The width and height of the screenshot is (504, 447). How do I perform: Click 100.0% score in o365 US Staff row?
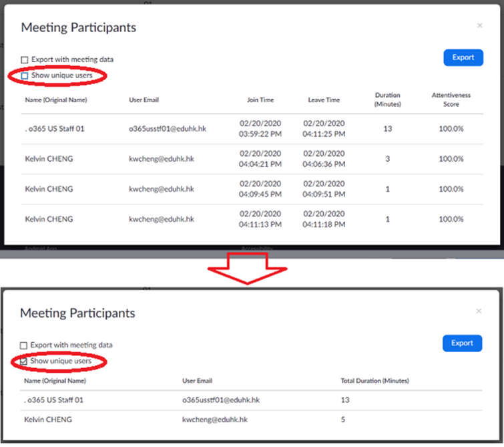click(x=451, y=129)
